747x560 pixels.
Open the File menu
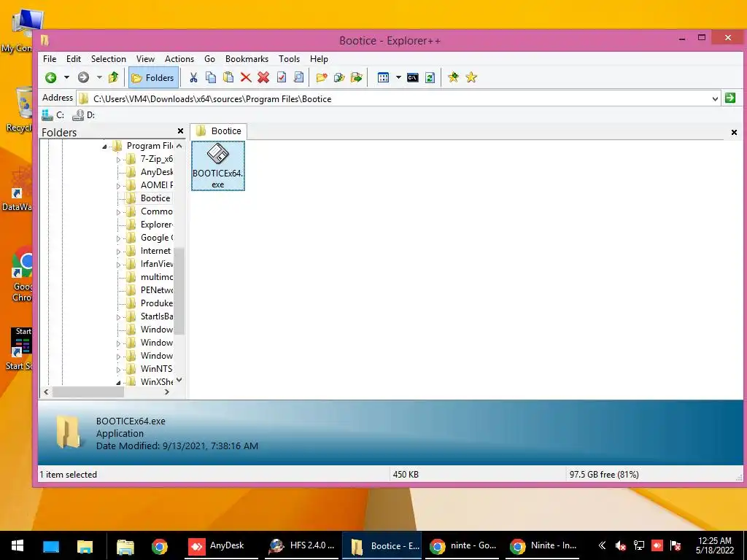50,59
